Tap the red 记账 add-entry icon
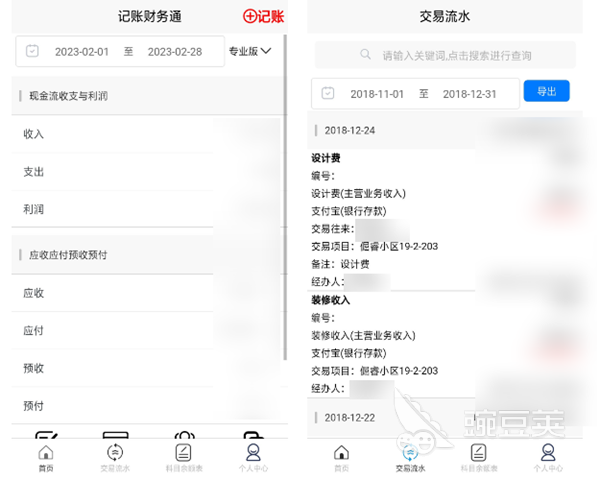600x480 pixels. coord(263,16)
